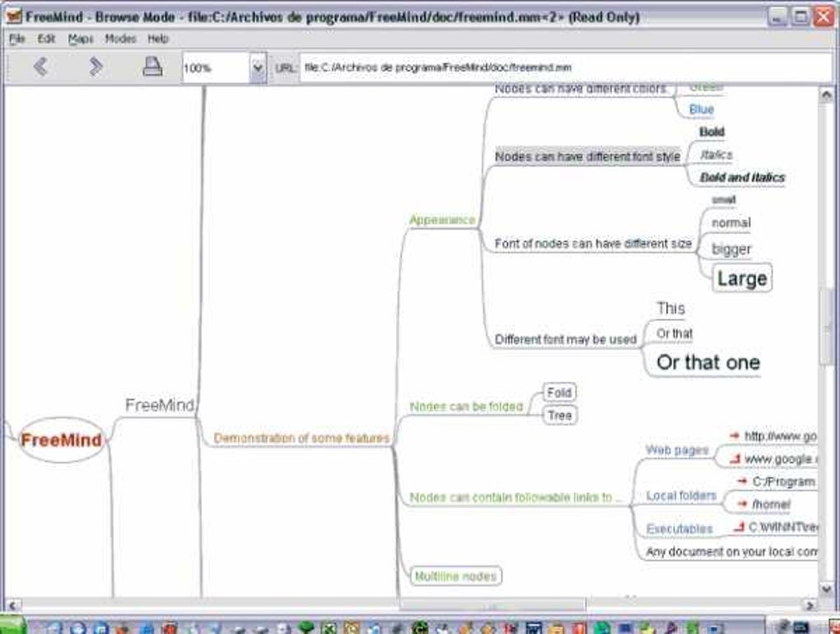Select the small font size node

coord(724,200)
